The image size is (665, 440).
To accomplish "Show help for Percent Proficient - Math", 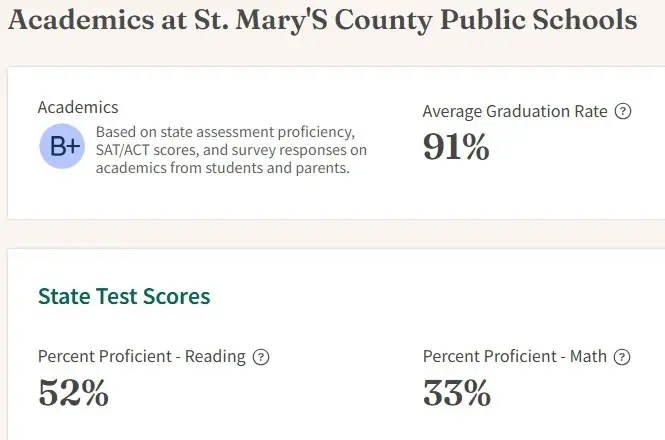I will coord(622,357).
